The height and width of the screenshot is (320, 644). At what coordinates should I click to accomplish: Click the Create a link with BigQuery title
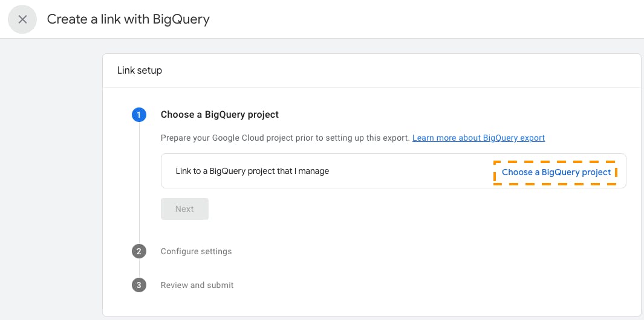128,19
